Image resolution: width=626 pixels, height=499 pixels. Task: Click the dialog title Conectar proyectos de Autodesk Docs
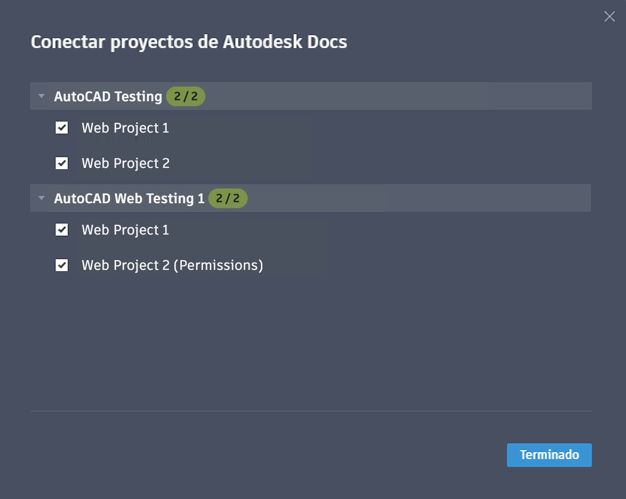coord(189,42)
